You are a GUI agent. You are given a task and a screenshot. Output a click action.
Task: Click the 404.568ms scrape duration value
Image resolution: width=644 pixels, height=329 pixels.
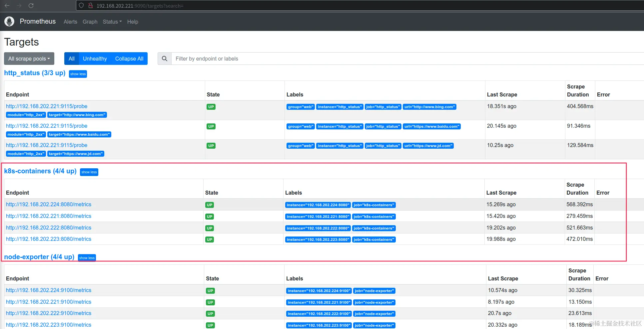click(x=580, y=106)
